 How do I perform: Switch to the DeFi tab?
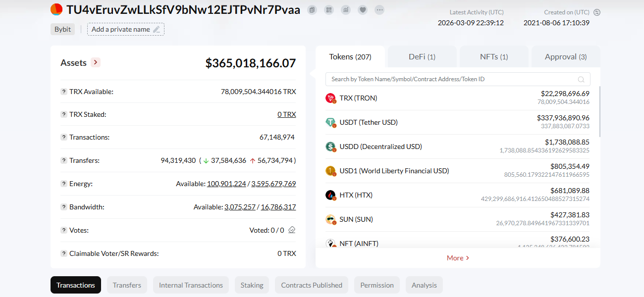point(422,57)
